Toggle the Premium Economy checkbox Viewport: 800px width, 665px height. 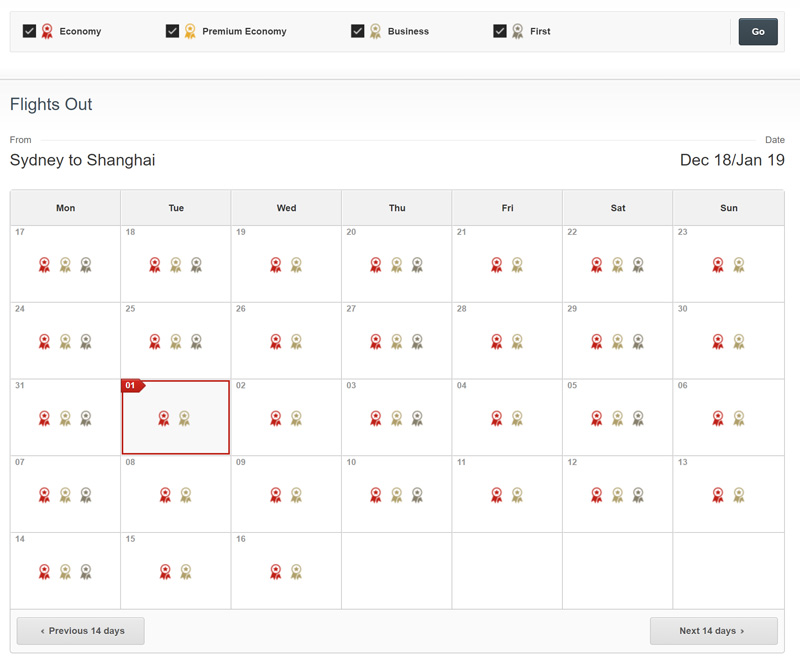pos(172,31)
